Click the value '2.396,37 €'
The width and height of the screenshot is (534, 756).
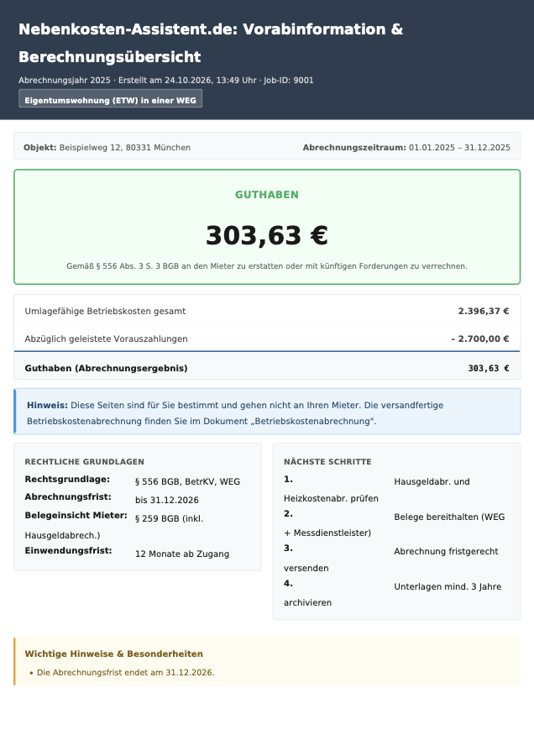pyautogui.click(x=484, y=312)
